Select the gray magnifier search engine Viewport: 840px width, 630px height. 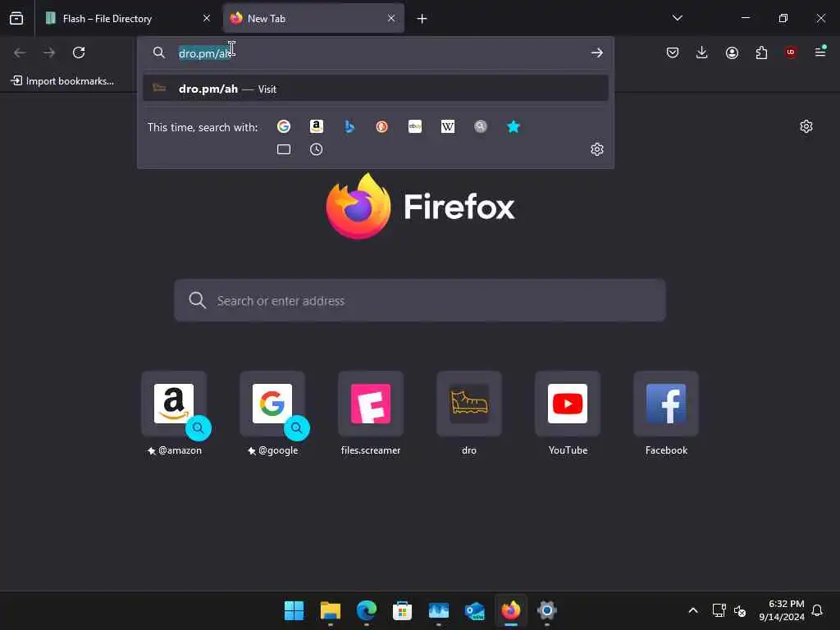tap(481, 126)
